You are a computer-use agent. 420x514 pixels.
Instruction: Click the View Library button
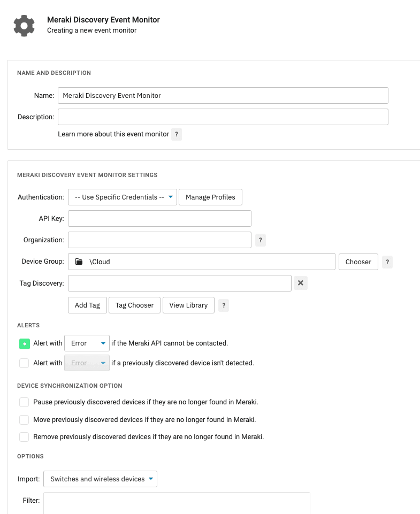188,305
